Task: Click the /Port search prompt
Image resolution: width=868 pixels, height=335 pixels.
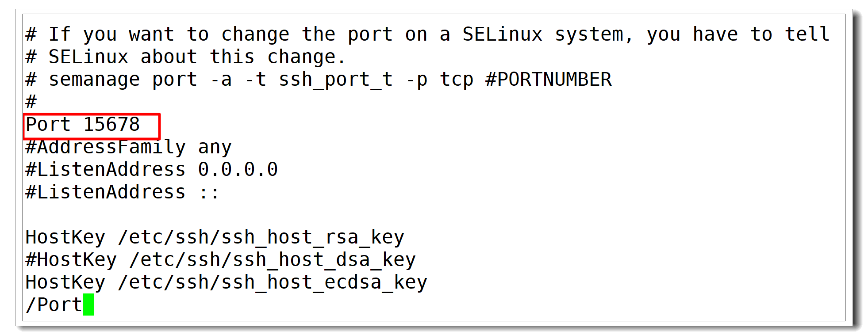Action: tap(54, 305)
